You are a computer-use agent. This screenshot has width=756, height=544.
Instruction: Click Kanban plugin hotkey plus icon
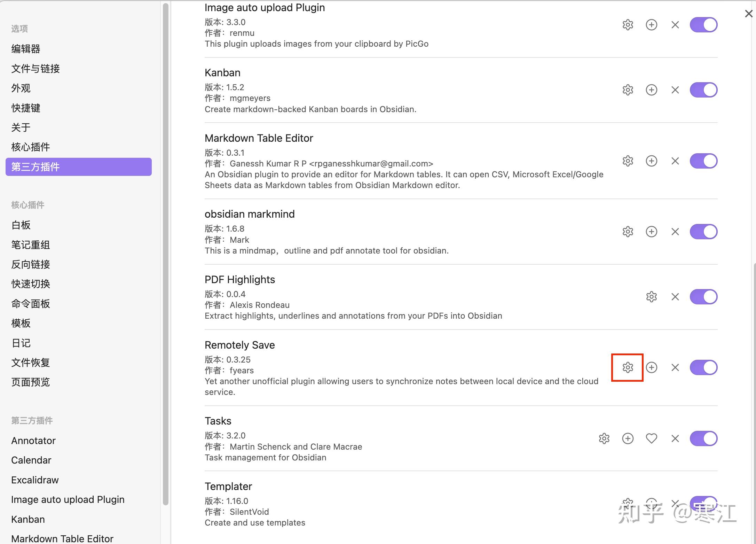(651, 90)
